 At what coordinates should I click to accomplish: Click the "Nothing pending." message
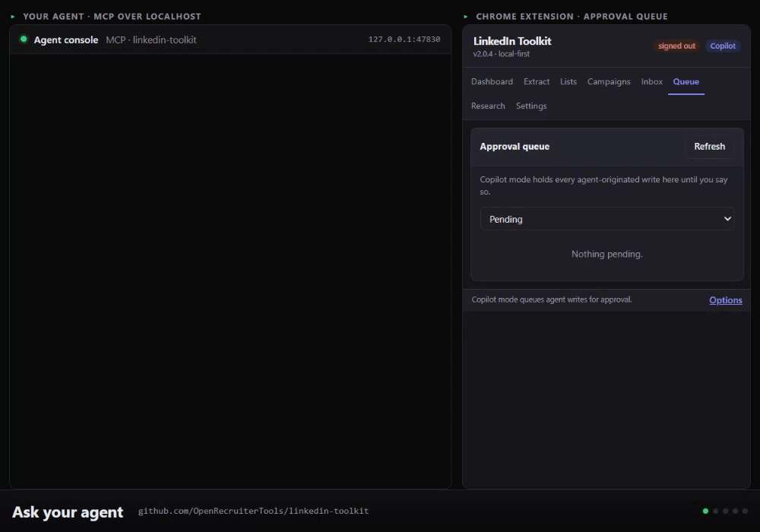(x=606, y=254)
